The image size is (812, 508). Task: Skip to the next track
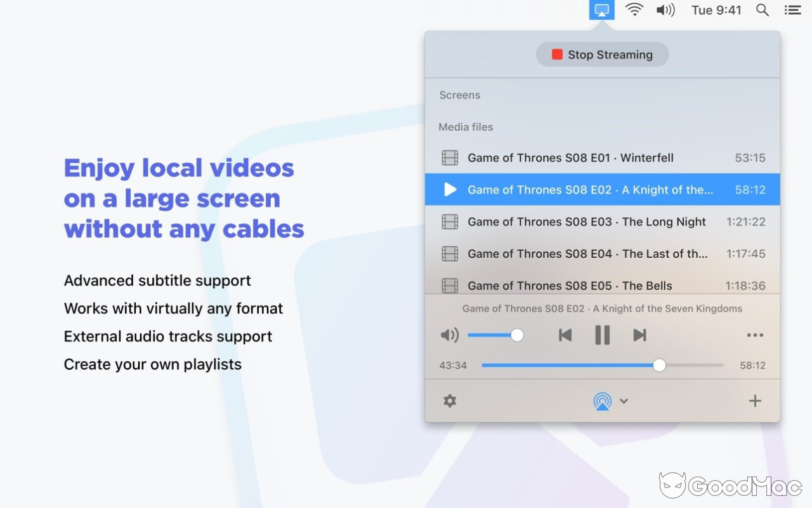click(639, 335)
